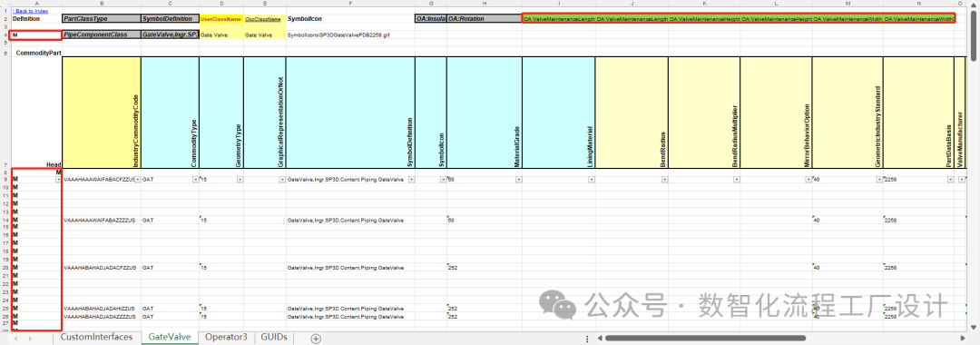Screen dimensions: 980x345
Task: Click the previous sheet navigation arrow
Action: pos(15,338)
